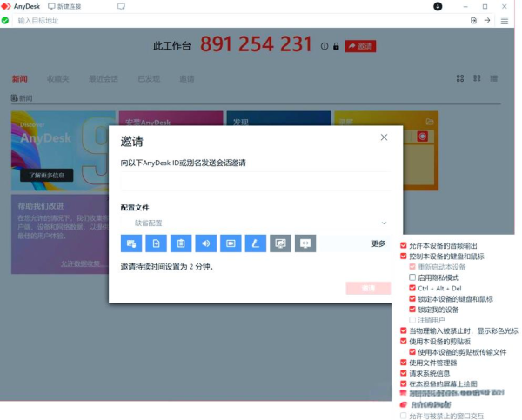Viewport: 522px width, 420px height.
Task: Uncheck 在本设备的屏幕上绘图
Action: coord(403,383)
